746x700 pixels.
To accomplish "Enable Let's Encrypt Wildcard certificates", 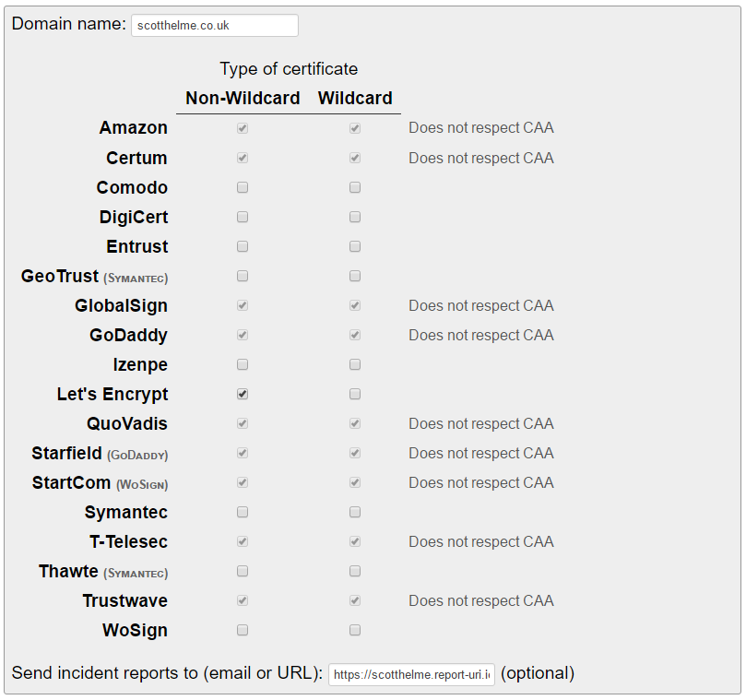I will pos(355,394).
